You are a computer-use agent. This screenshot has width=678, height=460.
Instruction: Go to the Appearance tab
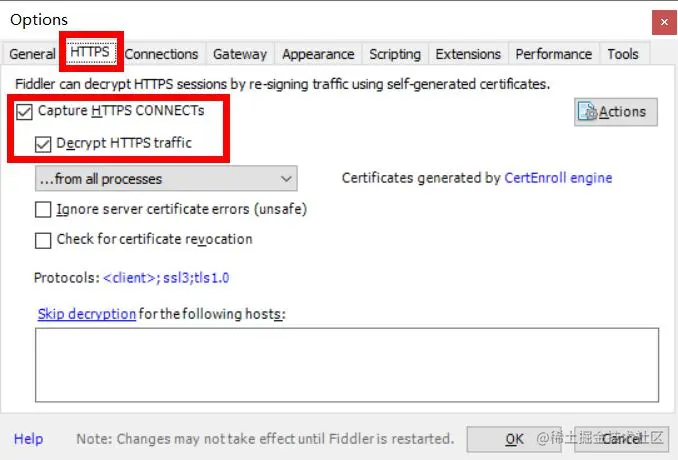pos(318,54)
